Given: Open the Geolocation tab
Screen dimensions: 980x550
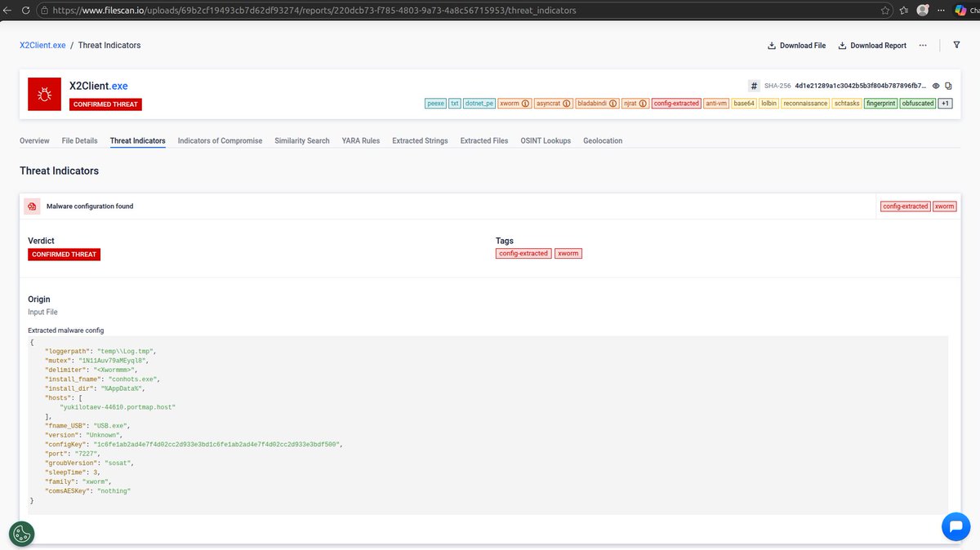Looking at the screenshot, I should (603, 140).
